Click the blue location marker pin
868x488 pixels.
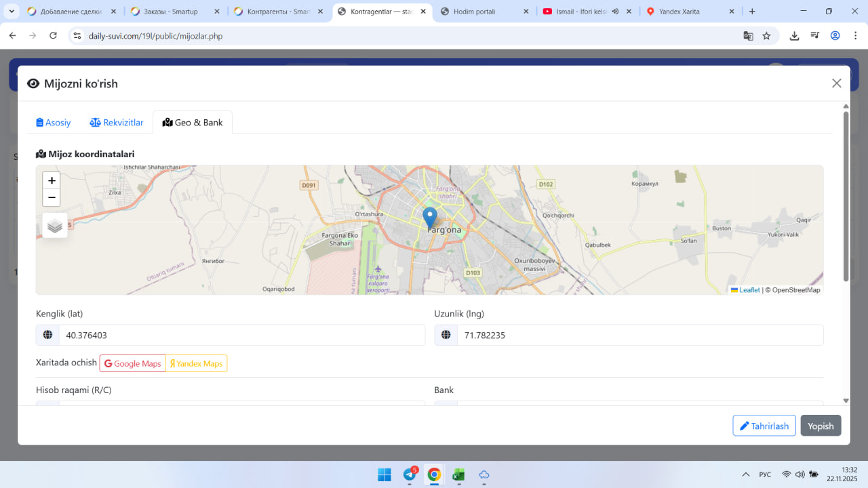pyautogui.click(x=429, y=218)
